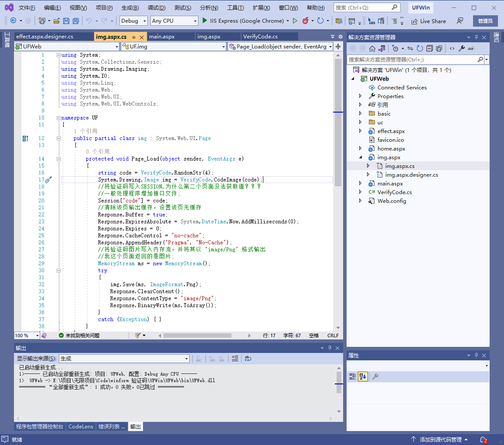Viewport: 504px width, 445px height.
Task: Click the property pages wrench in Properties panel
Action: (x=375, y=377)
